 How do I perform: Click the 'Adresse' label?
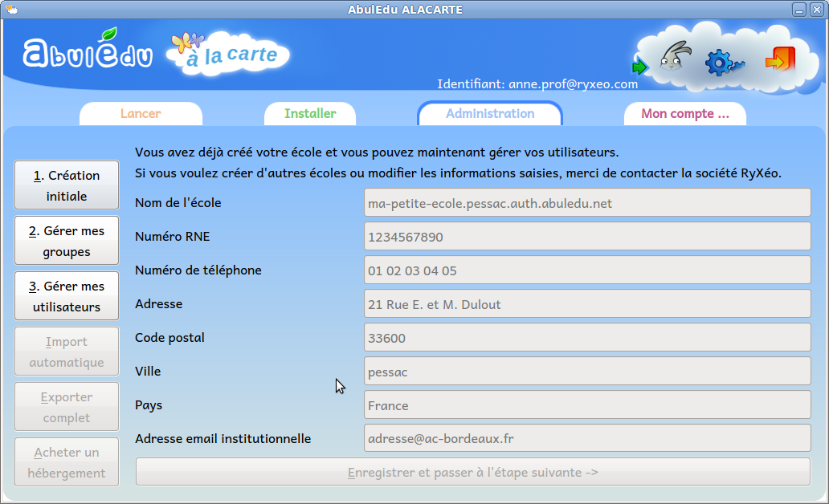tap(158, 304)
